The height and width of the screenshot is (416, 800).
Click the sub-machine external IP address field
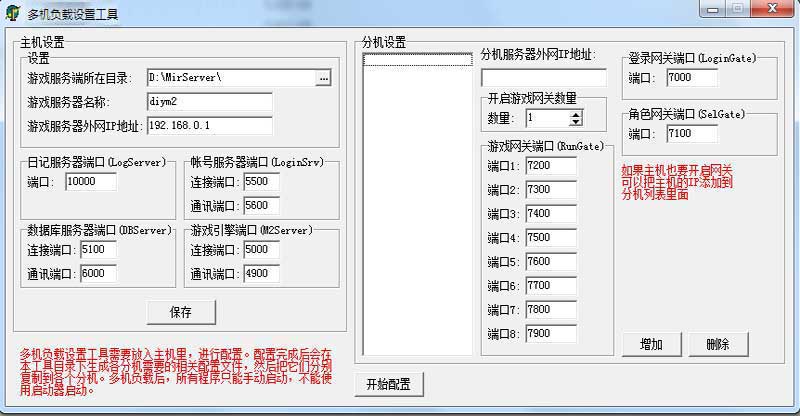point(544,78)
